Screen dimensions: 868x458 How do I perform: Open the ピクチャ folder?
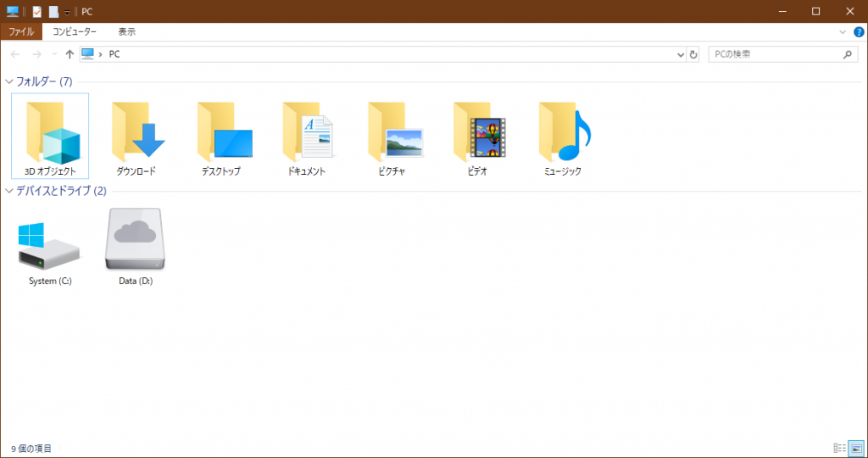point(392,134)
